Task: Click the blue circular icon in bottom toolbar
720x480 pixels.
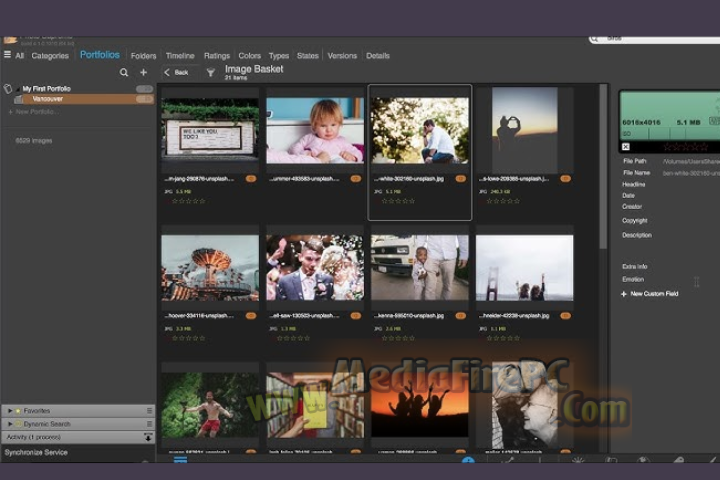Action: pyautogui.click(x=468, y=460)
